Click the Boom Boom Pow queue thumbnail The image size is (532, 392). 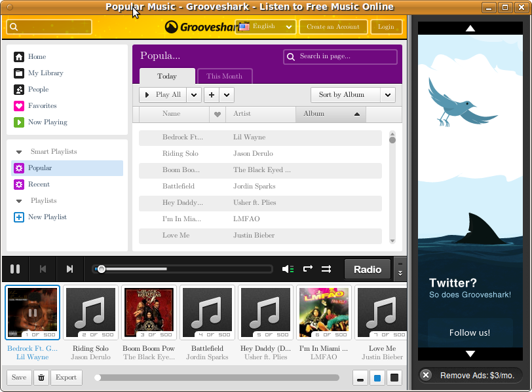pos(149,312)
